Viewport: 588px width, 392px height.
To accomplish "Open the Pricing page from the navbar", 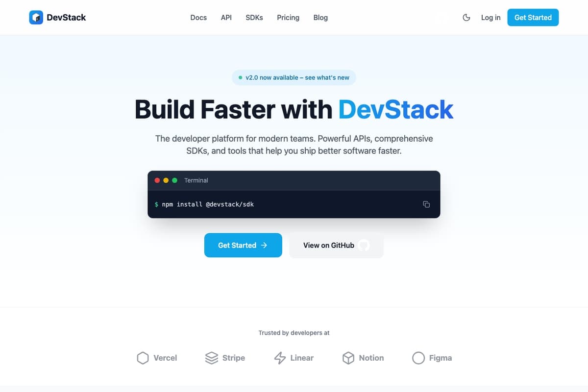I will (x=288, y=17).
